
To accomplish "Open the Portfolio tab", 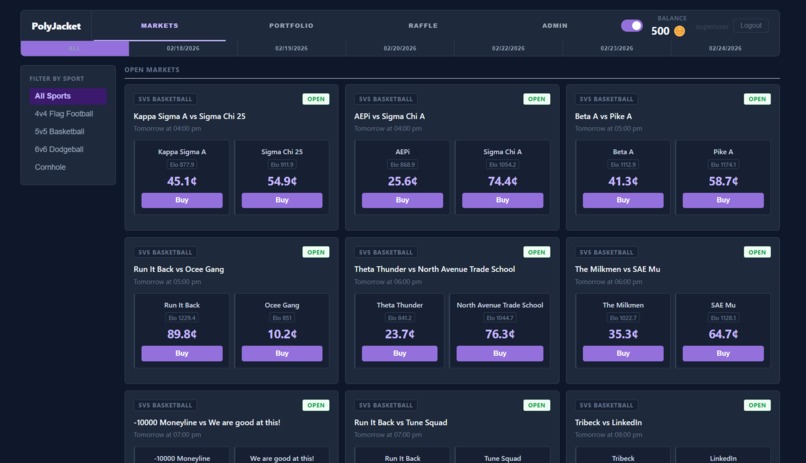I will (291, 26).
